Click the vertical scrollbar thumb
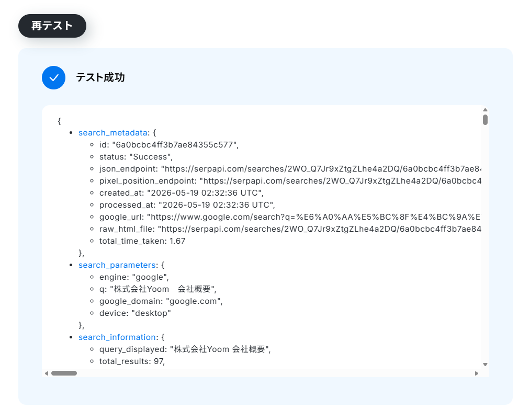This screenshot has height=420, width=530. pyautogui.click(x=485, y=120)
